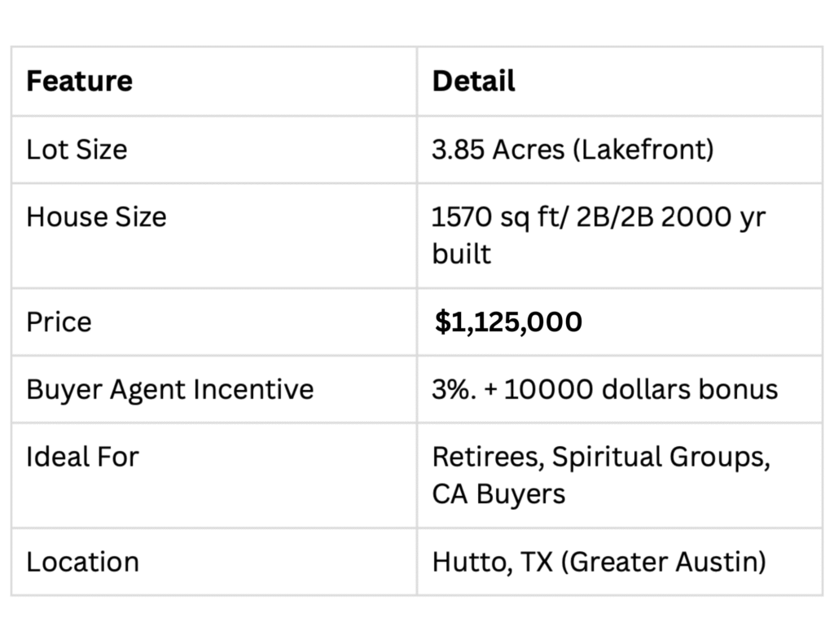Click the bold $1,125,000 price value
834x644 pixels.
(x=508, y=322)
